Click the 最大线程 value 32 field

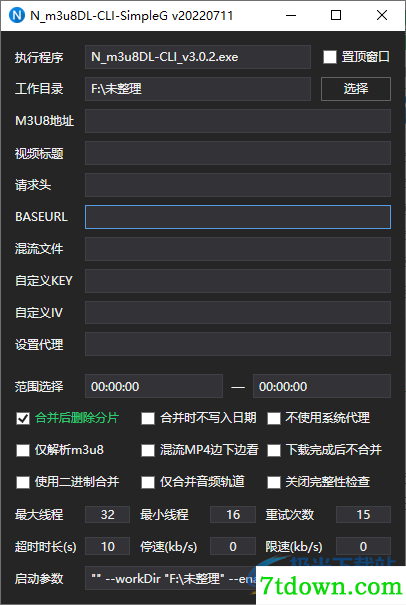pyautogui.click(x=107, y=515)
